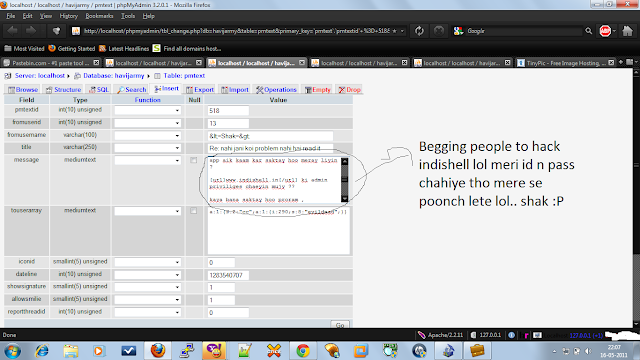Open the Tools menu

(x=128, y=16)
